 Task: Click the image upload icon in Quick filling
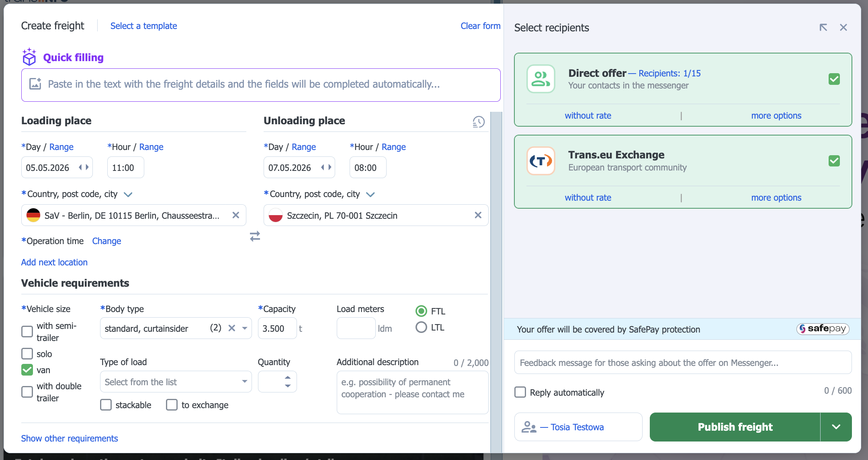[35, 84]
